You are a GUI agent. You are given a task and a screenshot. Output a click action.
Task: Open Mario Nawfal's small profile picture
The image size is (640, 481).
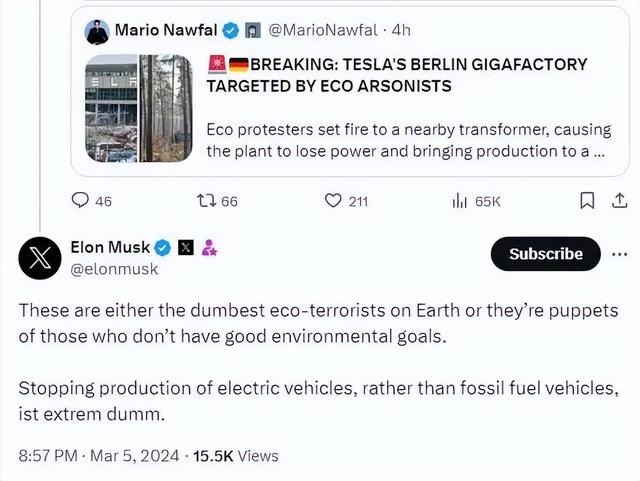[x=99, y=29]
